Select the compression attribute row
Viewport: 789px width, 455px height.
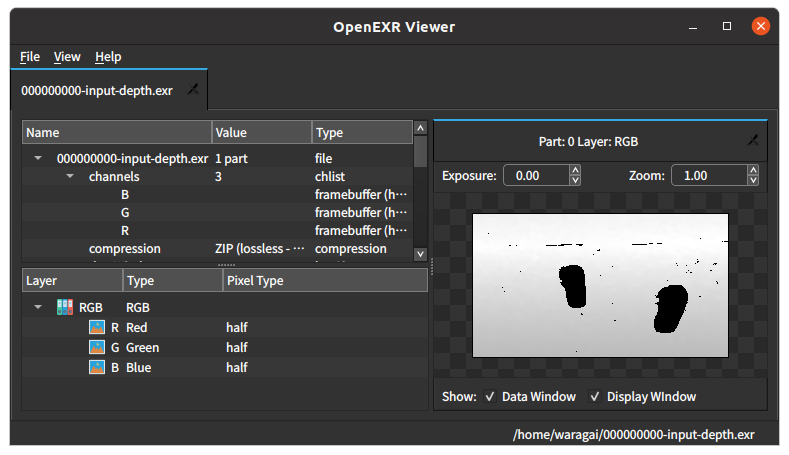[x=217, y=249]
